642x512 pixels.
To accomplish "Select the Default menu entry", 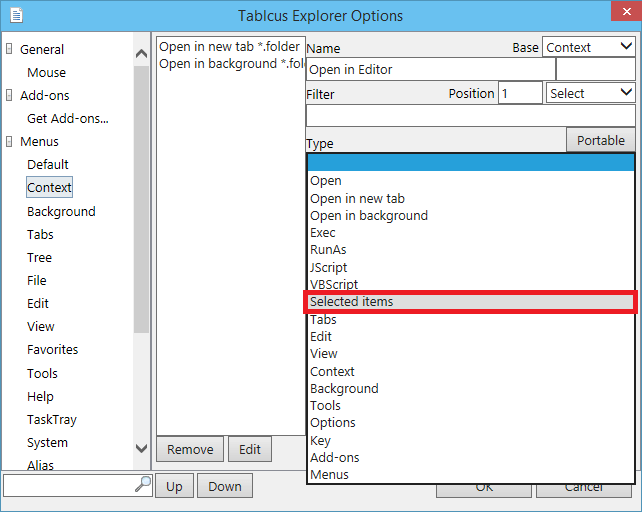I will (x=47, y=164).
